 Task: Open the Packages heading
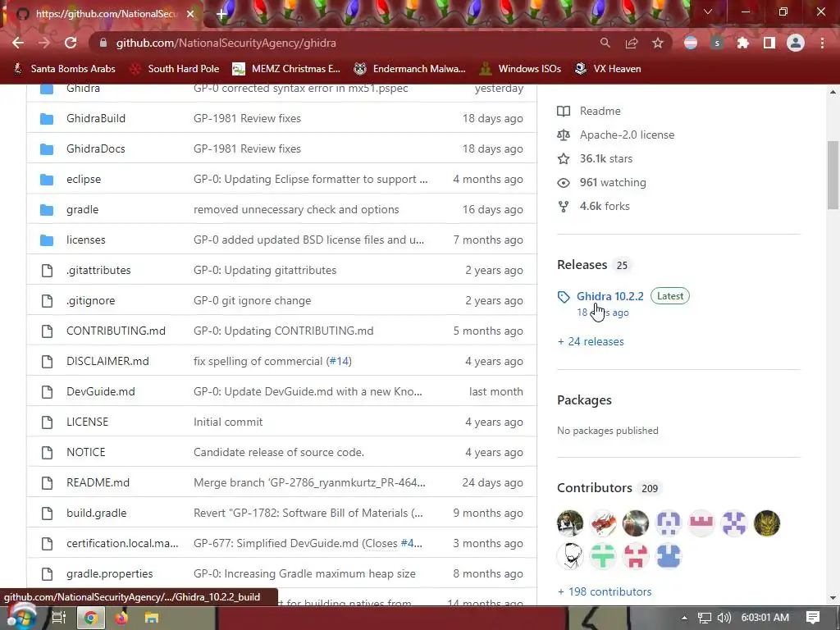pyautogui.click(x=584, y=400)
